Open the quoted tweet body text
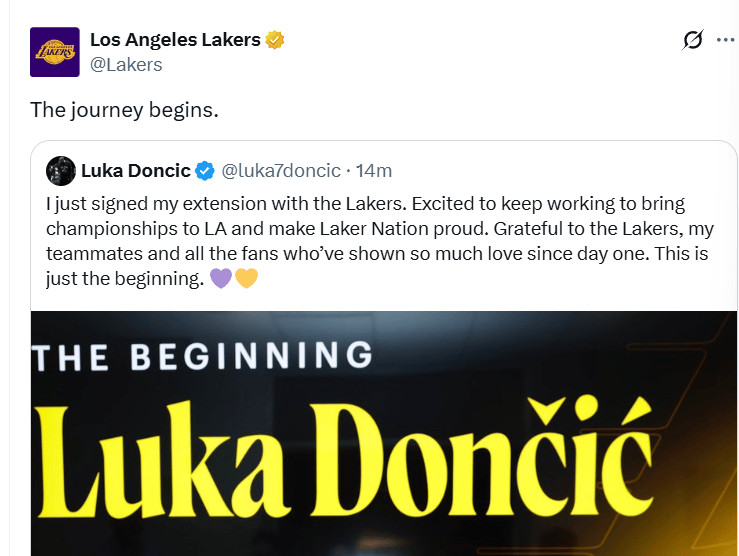The height and width of the screenshot is (556, 739). point(380,241)
